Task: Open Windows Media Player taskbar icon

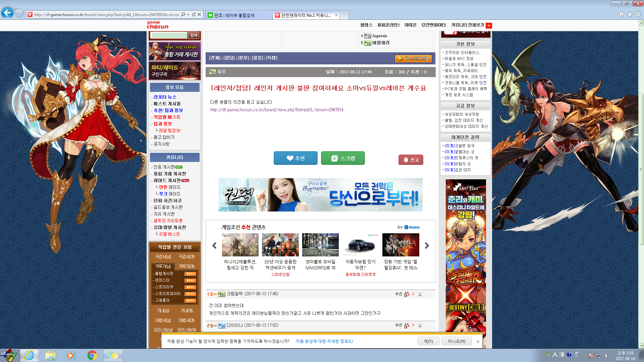Action: pos(71,355)
